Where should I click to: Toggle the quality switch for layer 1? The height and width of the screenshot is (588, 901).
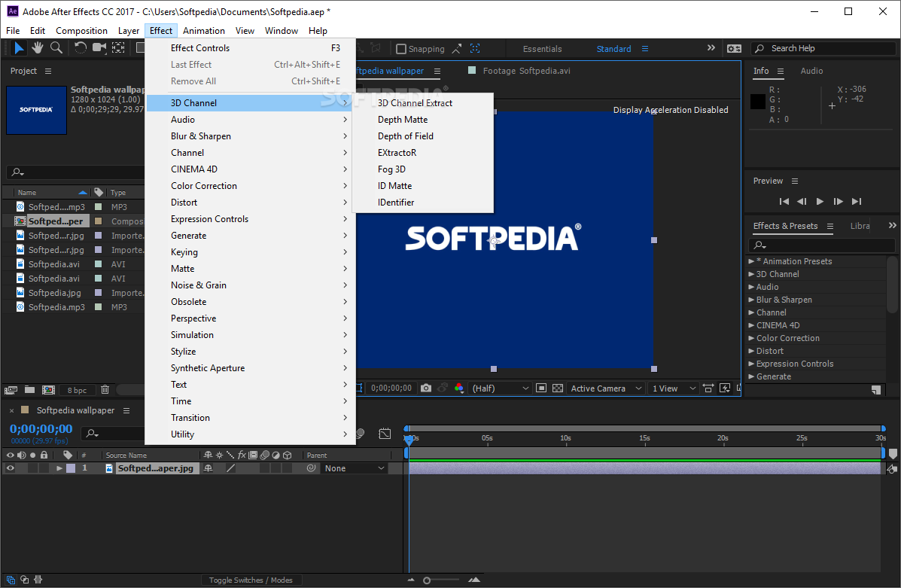coord(230,468)
